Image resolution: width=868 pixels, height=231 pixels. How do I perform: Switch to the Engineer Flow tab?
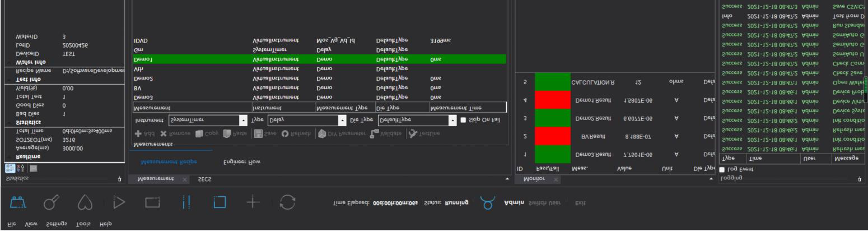[241, 162]
